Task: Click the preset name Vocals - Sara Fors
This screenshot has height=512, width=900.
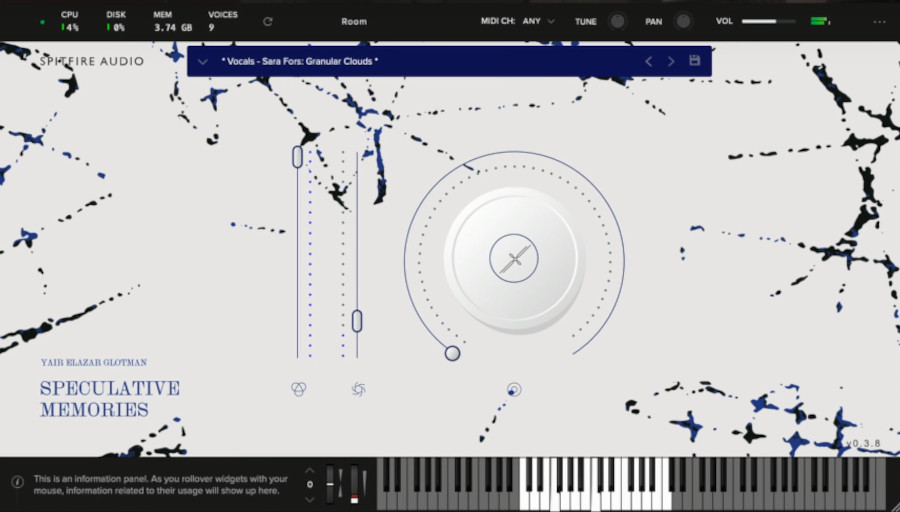Action: point(300,61)
